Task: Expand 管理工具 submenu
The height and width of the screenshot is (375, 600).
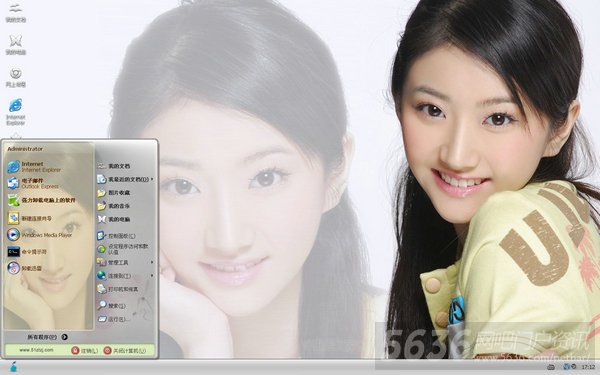Action: point(125,262)
